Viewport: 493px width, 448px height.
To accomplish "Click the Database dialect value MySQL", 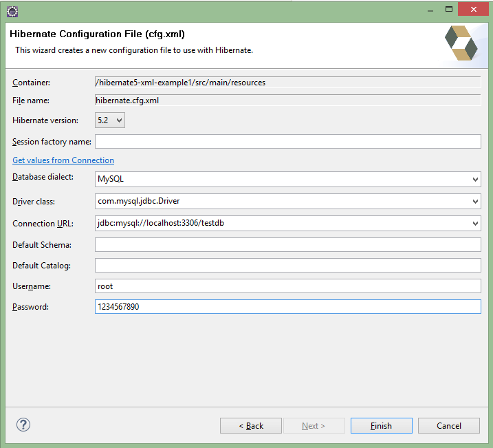I will [x=111, y=179].
